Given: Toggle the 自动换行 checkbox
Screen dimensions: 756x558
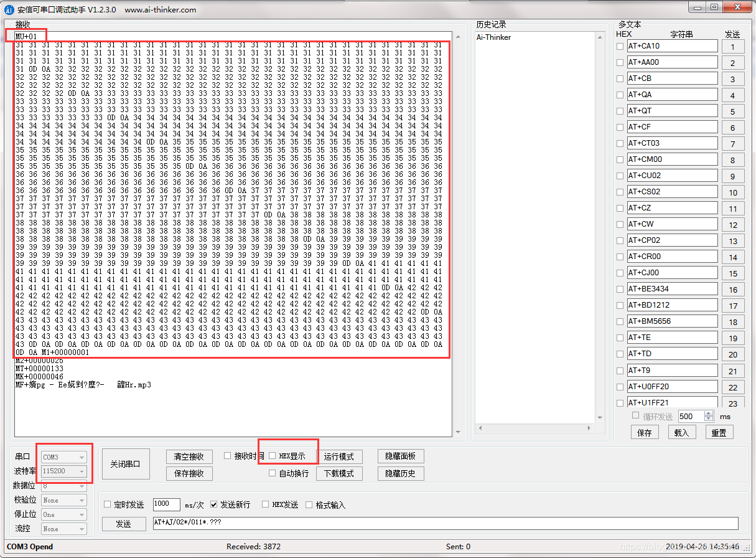Looking at the screenshot, I should tap(272, 473).
